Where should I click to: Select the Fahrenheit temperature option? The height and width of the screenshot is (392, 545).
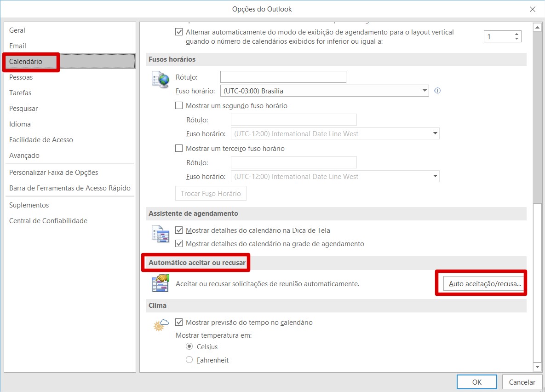pos(189,360)
